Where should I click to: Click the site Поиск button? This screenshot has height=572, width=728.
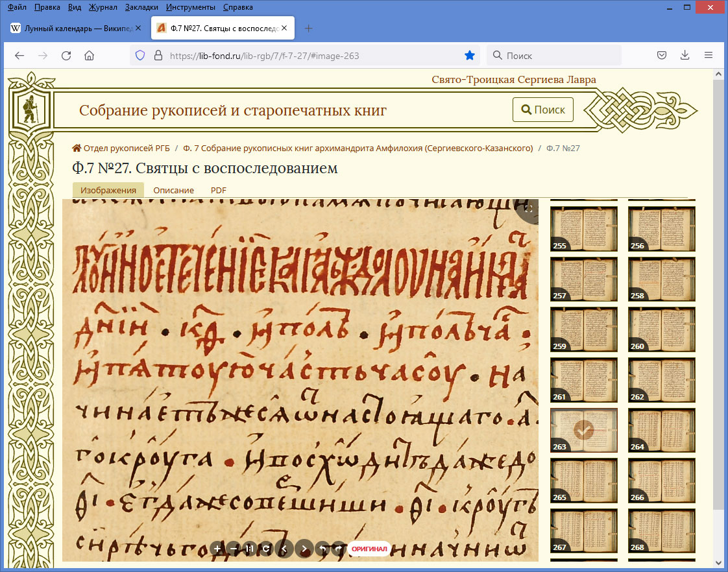(542, 110)
